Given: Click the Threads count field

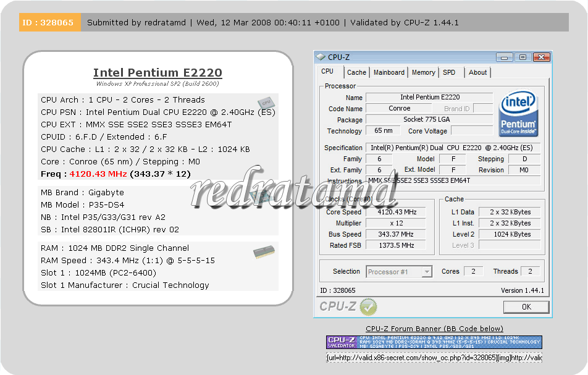Looking at the screenshot, I should [530, 271].
